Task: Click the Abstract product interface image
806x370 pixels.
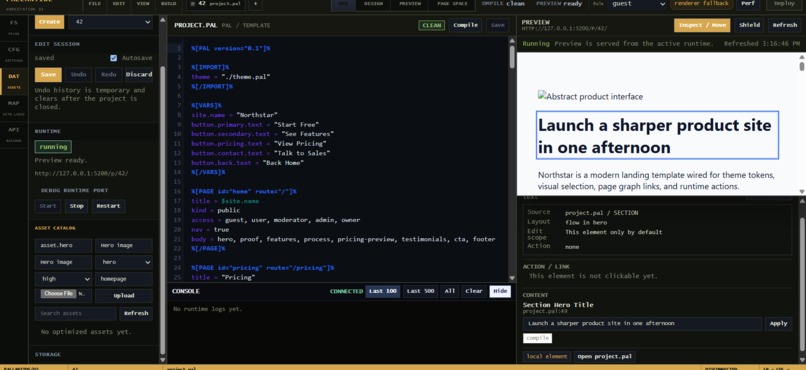Action: click(x=591, y=96)
